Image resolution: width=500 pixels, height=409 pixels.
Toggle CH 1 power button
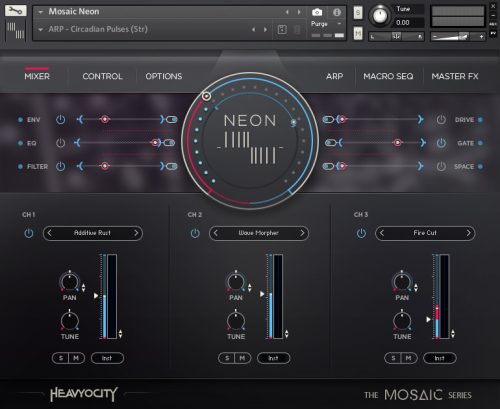(29, 233)
